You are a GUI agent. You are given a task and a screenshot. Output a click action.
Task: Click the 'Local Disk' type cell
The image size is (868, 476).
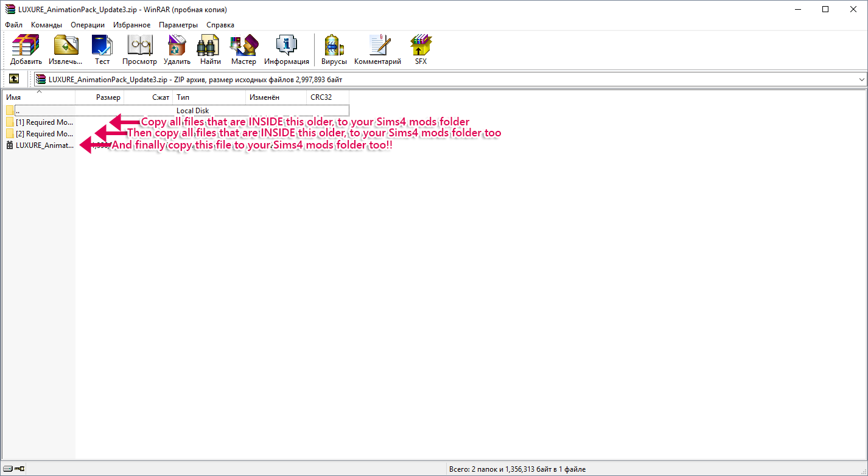tap(193, 111)
